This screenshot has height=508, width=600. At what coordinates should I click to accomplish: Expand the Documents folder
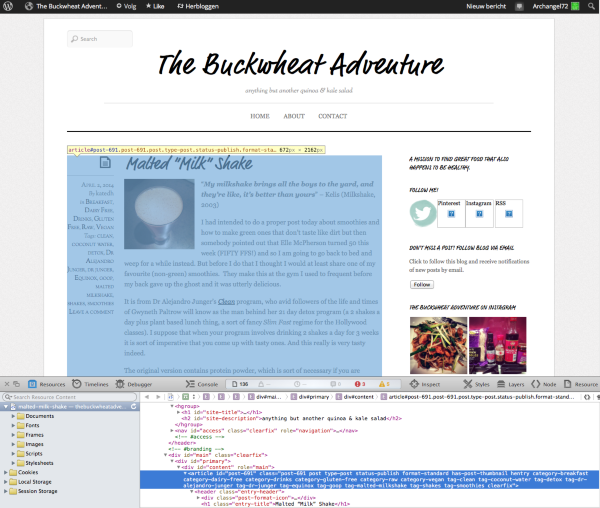click(x=13, y=416)
